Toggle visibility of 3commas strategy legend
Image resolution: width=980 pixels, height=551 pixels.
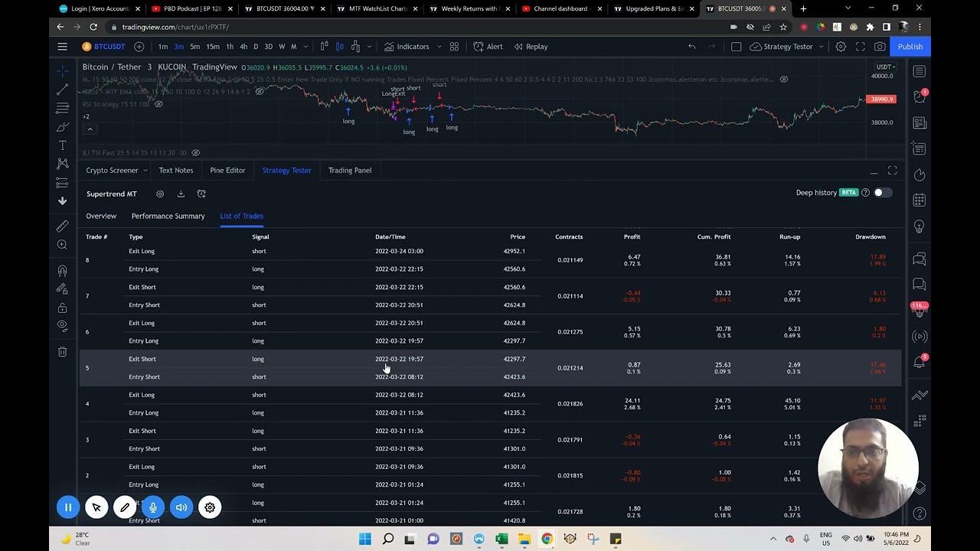tap(783, 80)
